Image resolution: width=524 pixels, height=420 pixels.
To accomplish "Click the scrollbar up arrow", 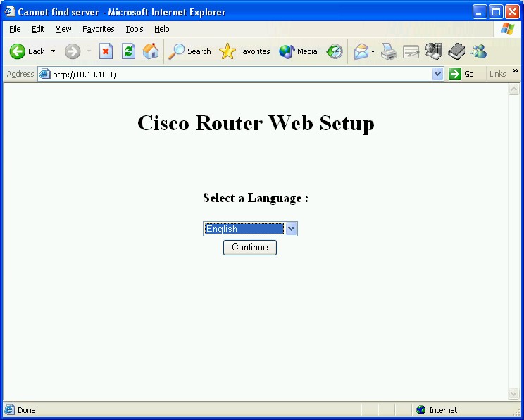I will pos(513,89).
